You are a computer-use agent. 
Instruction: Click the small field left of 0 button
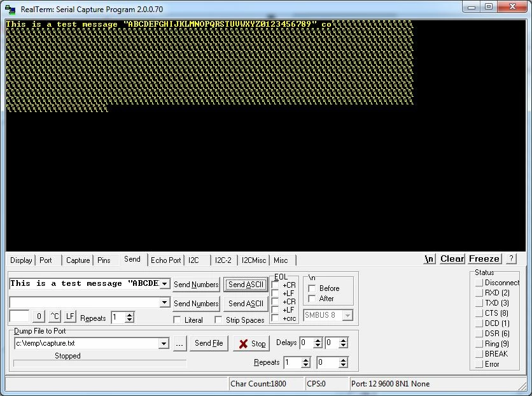(19, 316)
